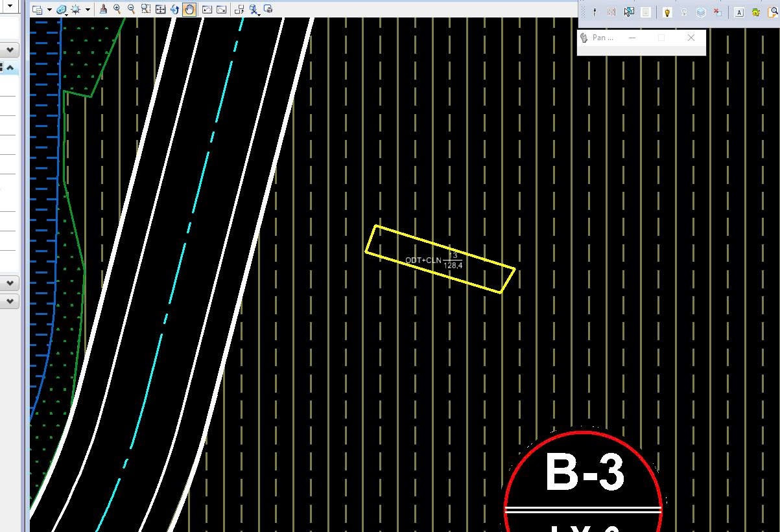
Task: Open the top-left corner dropdown arrow
Action: 10,6
